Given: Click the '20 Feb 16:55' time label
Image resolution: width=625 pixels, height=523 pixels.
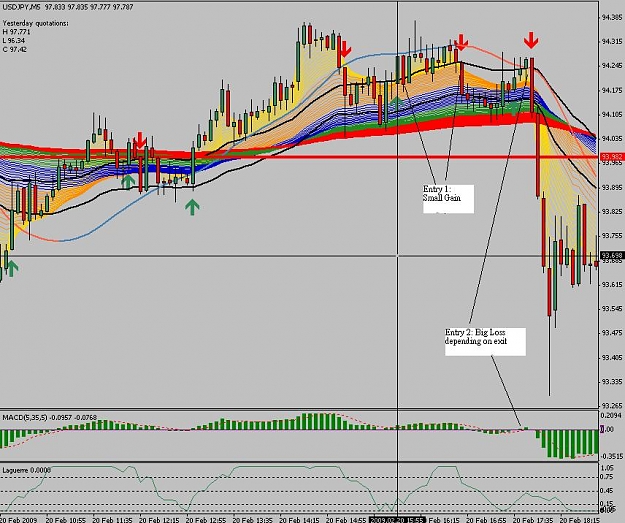Looking at the screenshot, I should coord(486,520).
